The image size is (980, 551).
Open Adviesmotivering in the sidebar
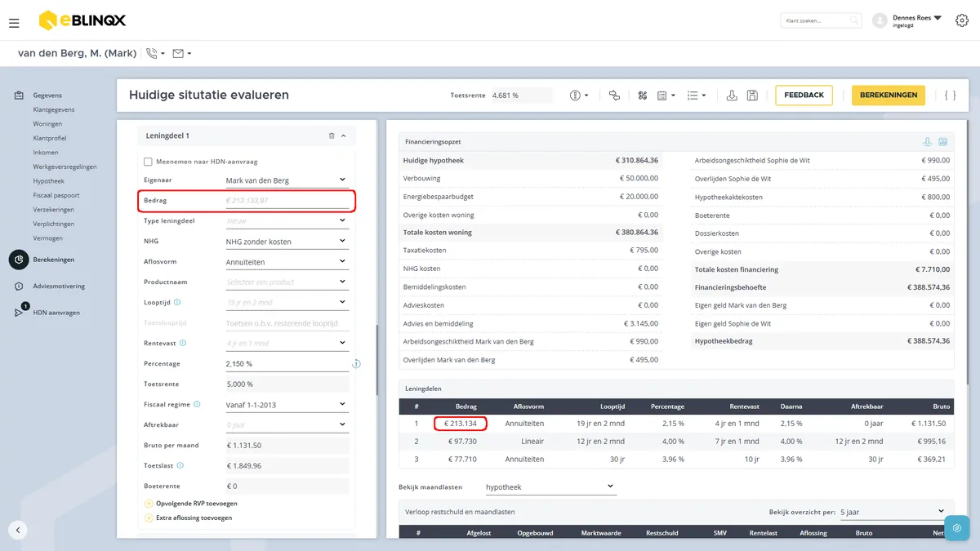pos(59,287)
